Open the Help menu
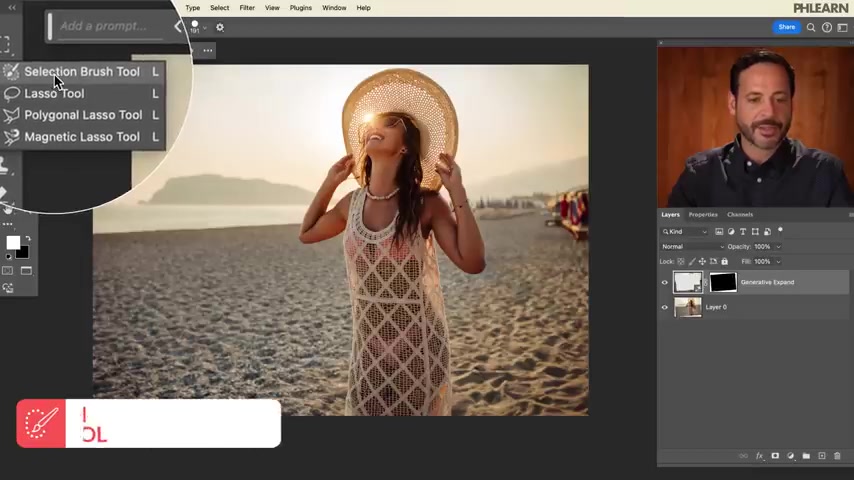854x480 pixels. [363, 8]
